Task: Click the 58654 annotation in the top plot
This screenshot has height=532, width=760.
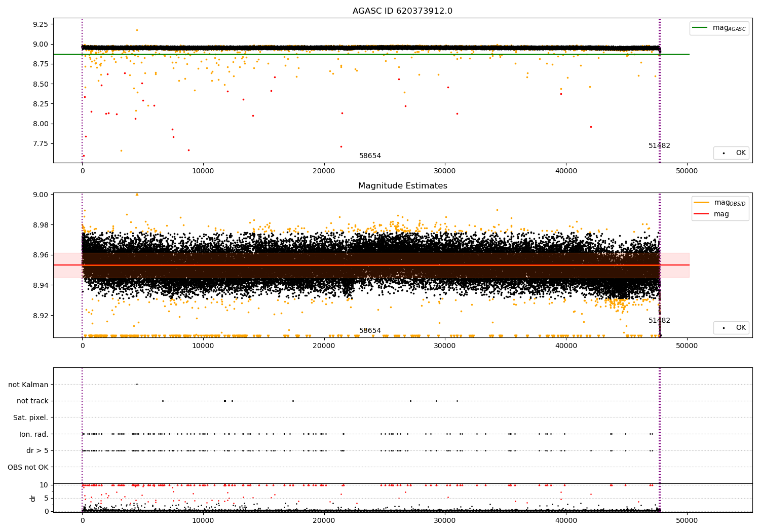Action: point(370,156)
